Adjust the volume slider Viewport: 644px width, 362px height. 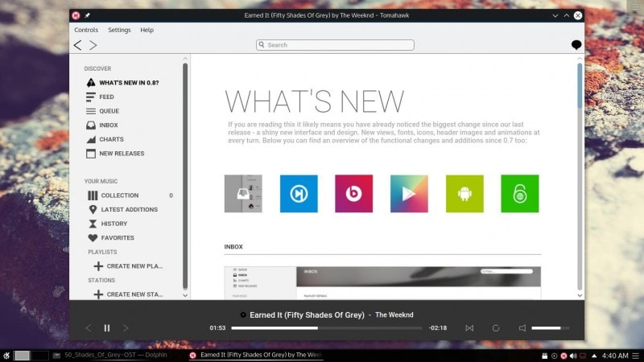[550, 328]
